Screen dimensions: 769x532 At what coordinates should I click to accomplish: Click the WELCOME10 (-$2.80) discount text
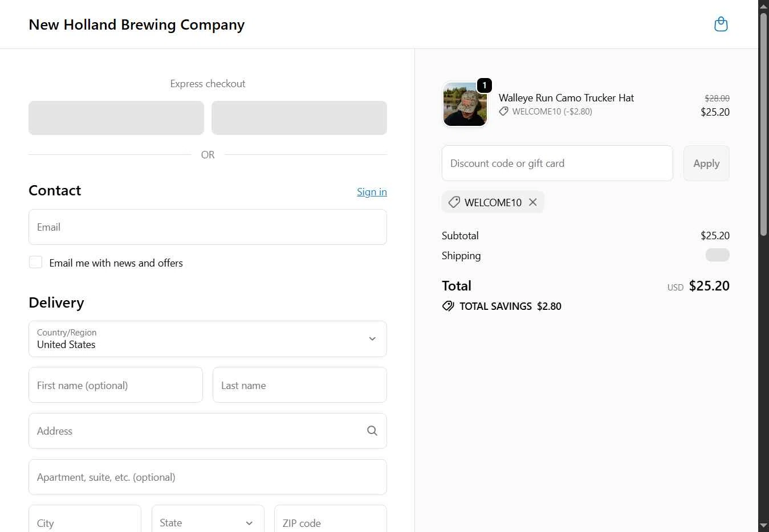[552, 112]
